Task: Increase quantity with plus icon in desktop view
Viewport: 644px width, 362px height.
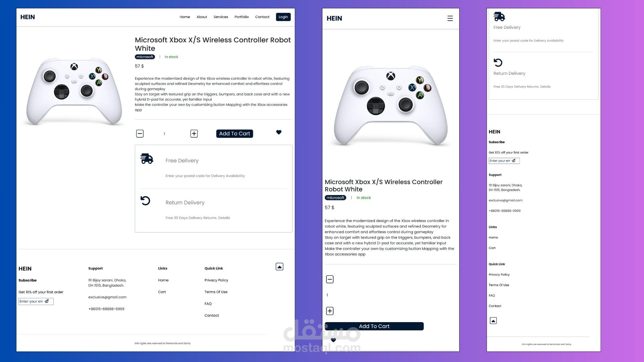Action: [x=194, y=134]
